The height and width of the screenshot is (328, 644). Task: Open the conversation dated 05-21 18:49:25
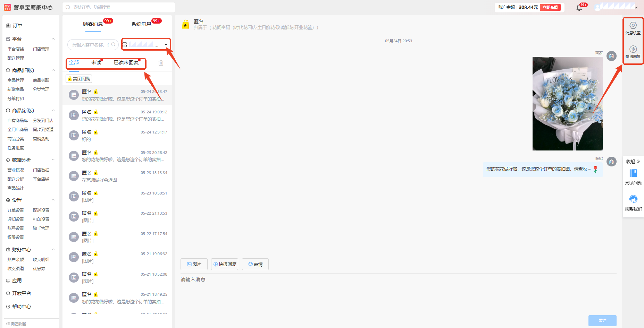[x=117, y=298]
